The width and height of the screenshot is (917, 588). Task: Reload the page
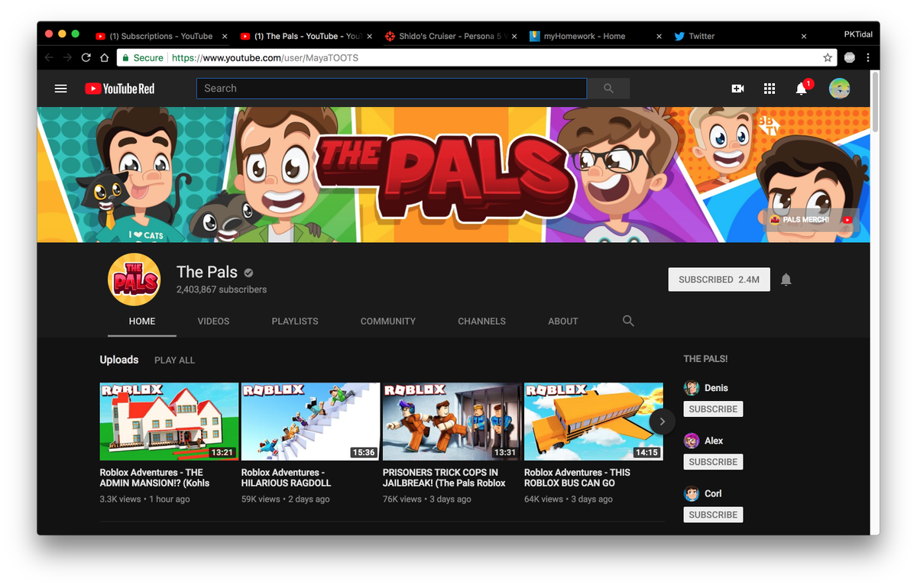click(x=86, y=57)
